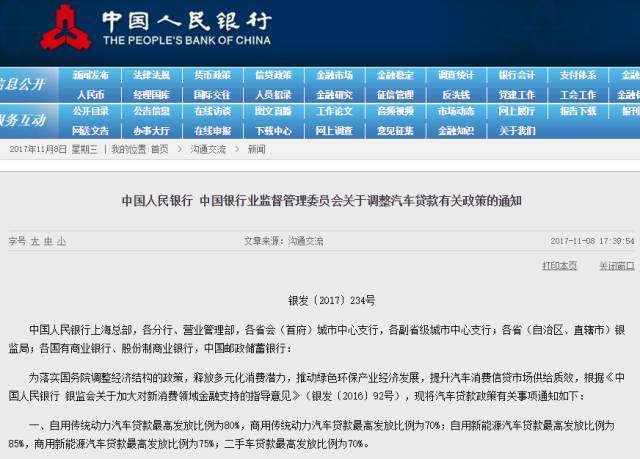The image size is (640, 459).
Task: Select 反洗钱 in the navigation
Action: click(x=456, y=95)
